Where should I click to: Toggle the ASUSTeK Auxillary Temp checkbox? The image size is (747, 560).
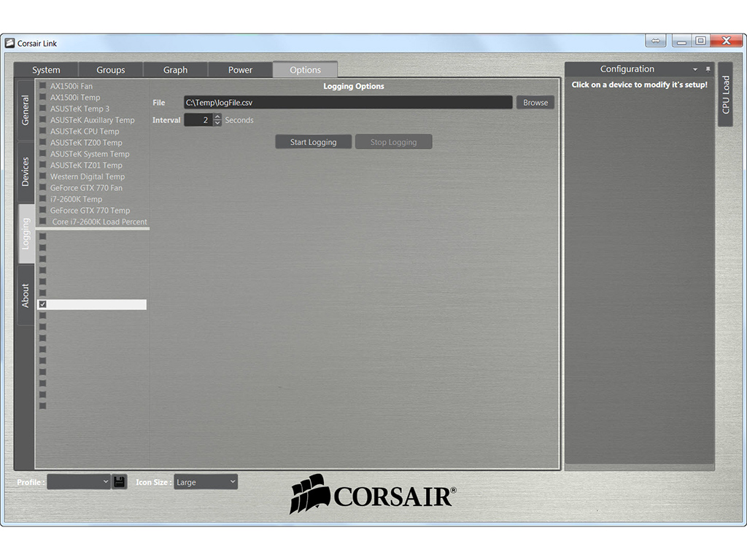tap(43, 120)
